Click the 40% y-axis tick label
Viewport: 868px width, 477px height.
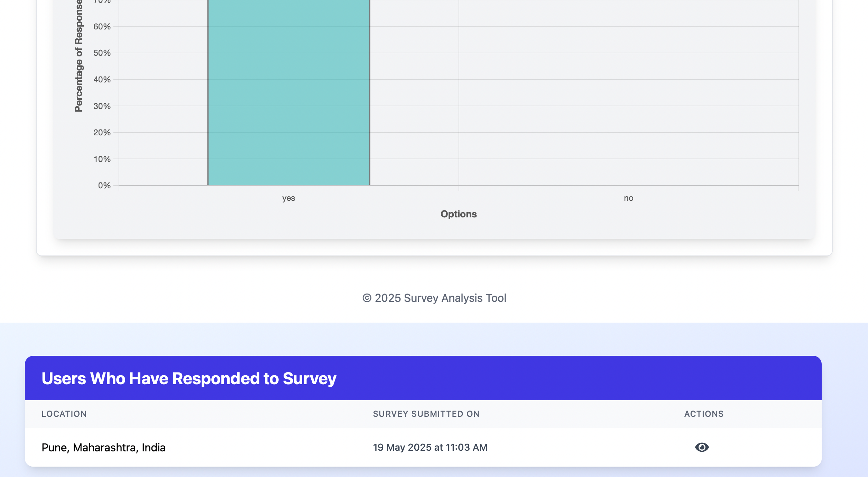tap(102, 80)
